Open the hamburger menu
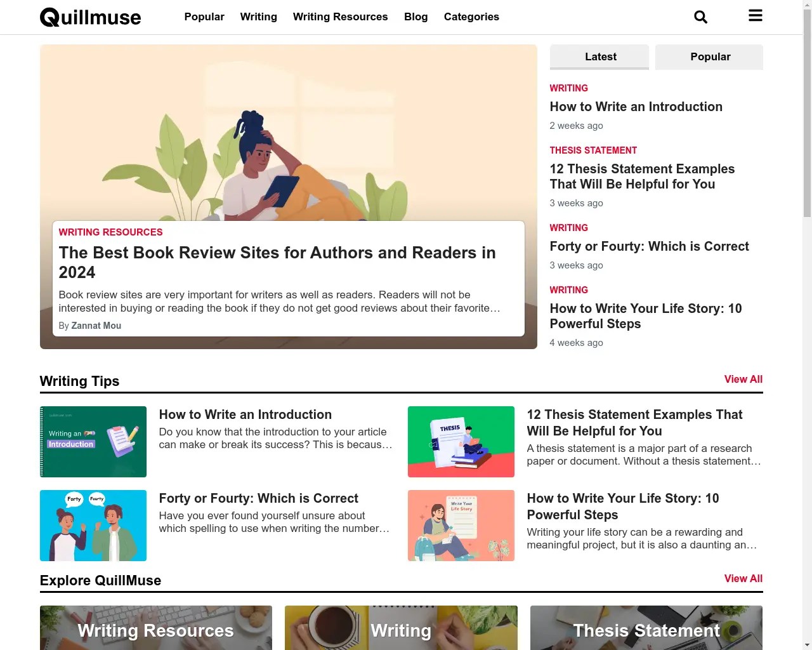 pos(755,15)
